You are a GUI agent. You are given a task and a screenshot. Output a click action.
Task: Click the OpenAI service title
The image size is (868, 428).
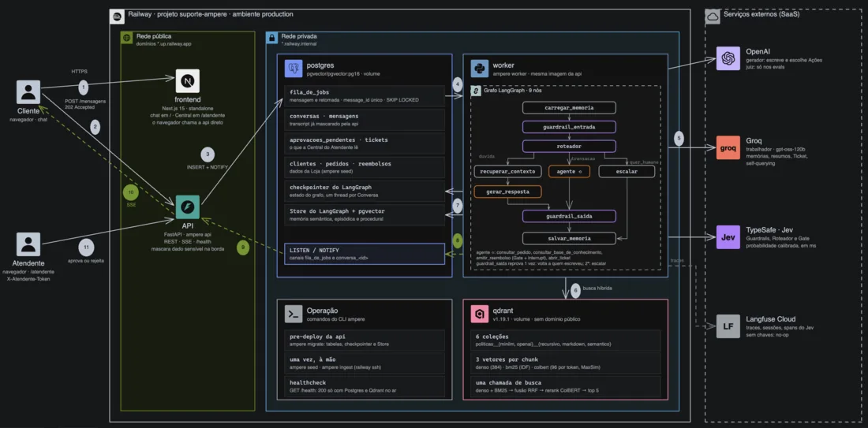tap(758, 51)
